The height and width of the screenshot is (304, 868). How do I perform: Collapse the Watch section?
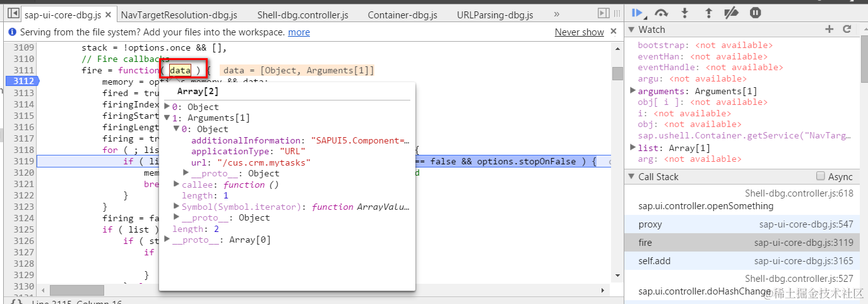click(x=631, y=29)
